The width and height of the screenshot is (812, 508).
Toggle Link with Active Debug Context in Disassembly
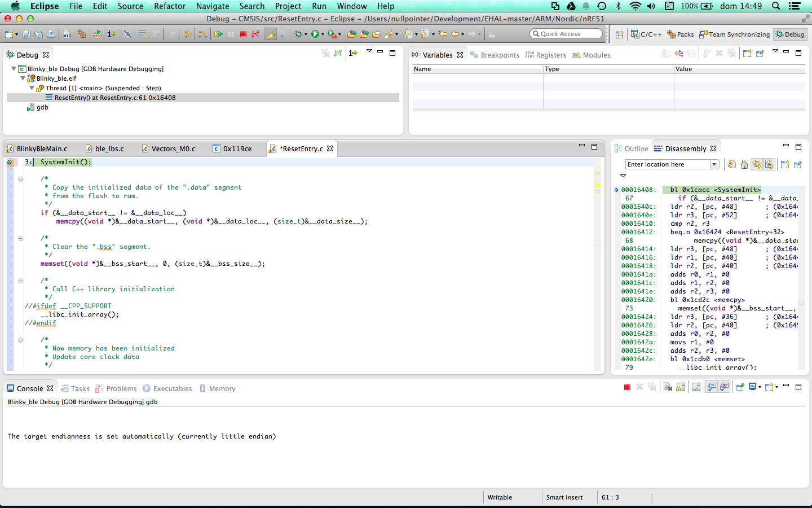coord(757,164)
